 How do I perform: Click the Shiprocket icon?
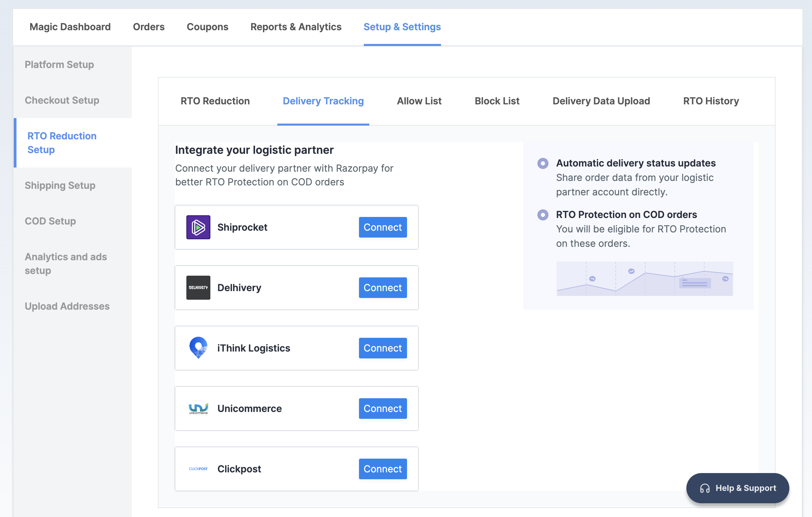[x=198, y=227]
